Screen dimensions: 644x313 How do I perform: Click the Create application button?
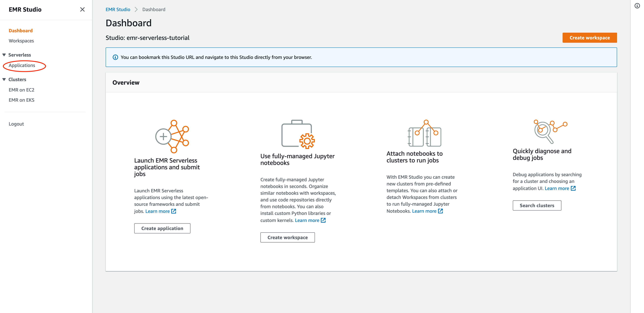click(162, 228)
